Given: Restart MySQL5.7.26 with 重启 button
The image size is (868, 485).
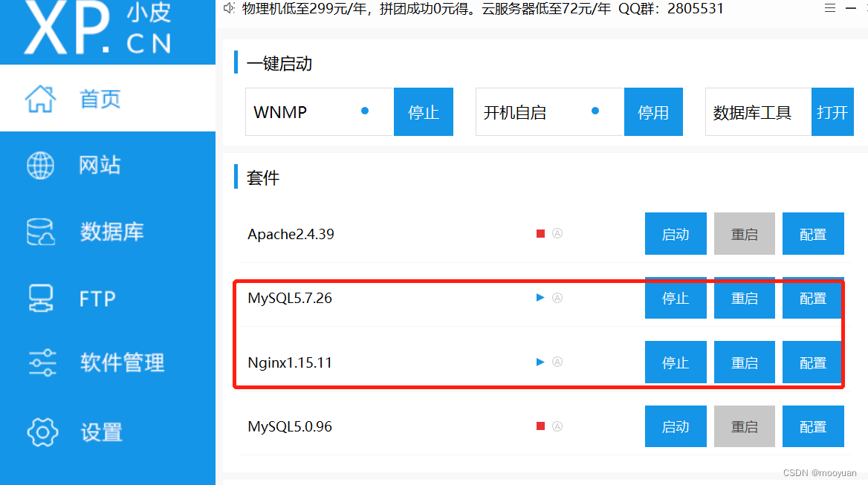Looking at the screenshot, I should click(745, 298).
